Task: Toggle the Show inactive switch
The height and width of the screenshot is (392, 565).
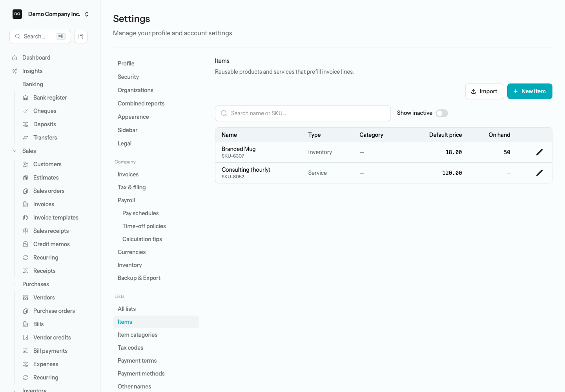Action: pos(442,113)
